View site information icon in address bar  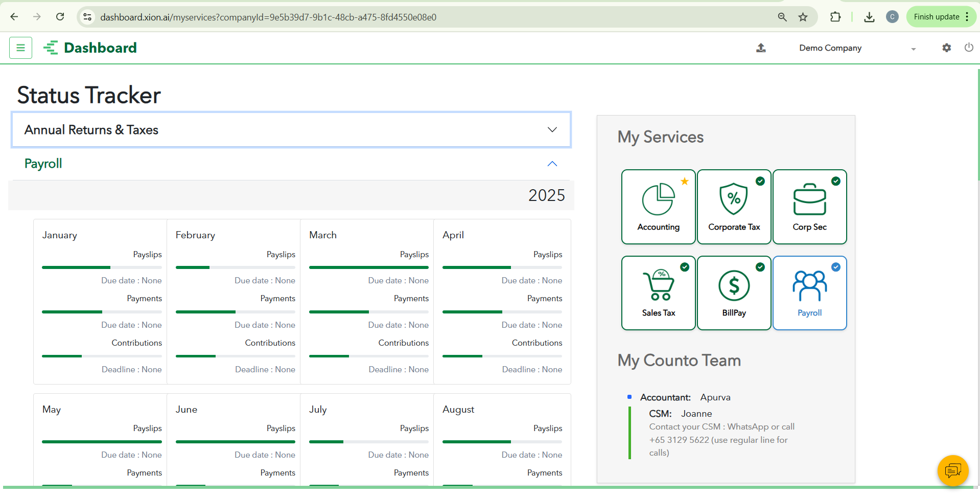tap(87, 17)
